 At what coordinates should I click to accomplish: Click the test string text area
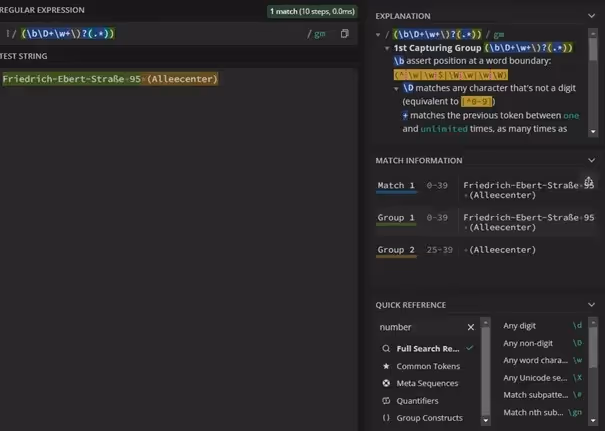pos(178,247)
